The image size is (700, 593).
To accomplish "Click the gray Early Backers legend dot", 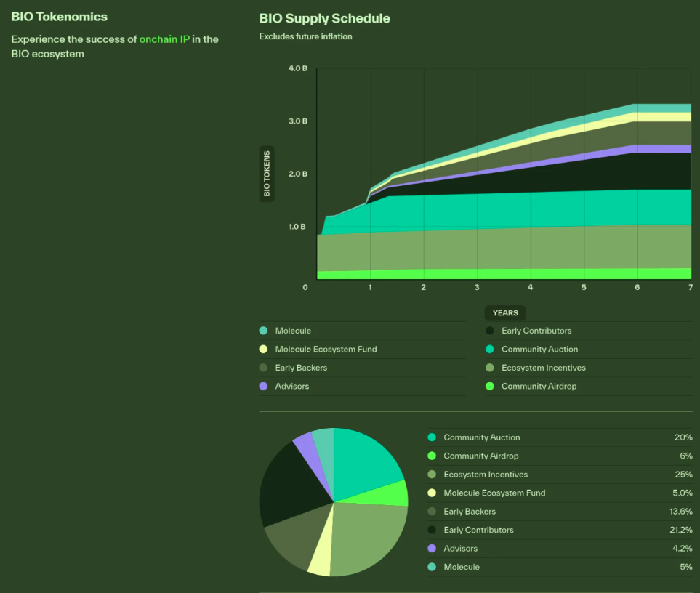I will (x=265, y=368).
